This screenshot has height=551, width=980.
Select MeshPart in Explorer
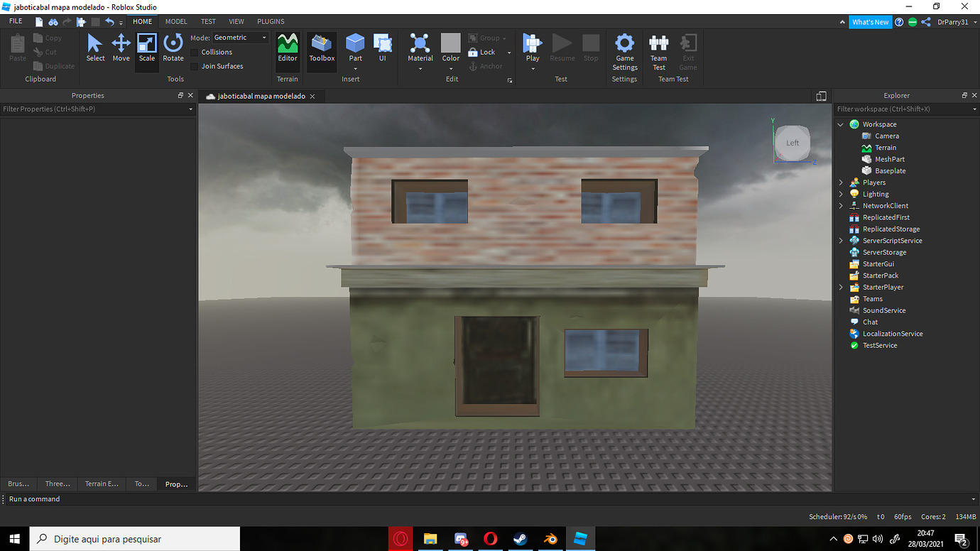(x=889, y=159)
